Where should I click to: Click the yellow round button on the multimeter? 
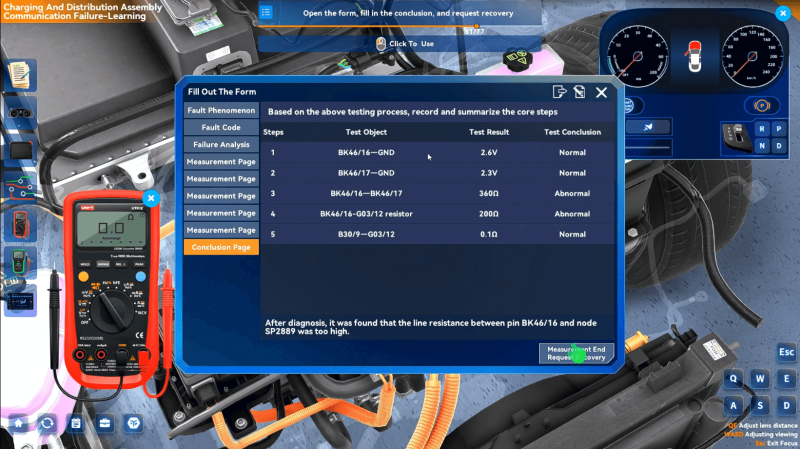(83, 277)
